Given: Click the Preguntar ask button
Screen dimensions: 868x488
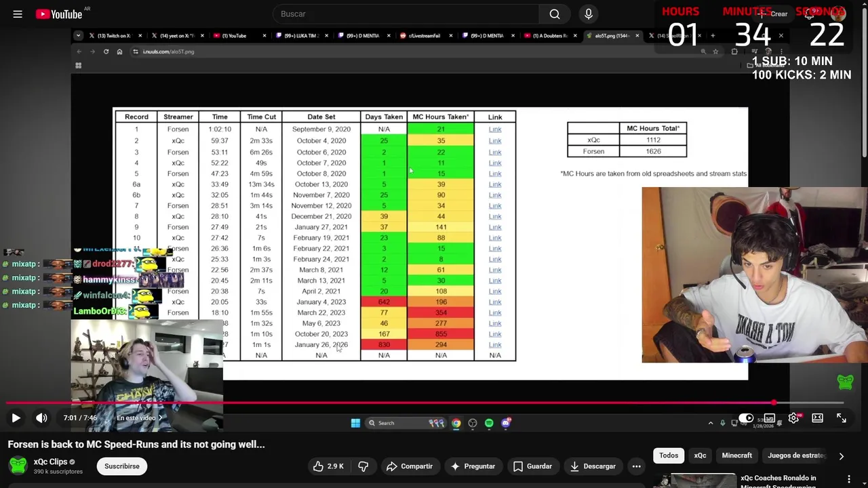Looking at the screenshot, I should click(x=473, y=466).
